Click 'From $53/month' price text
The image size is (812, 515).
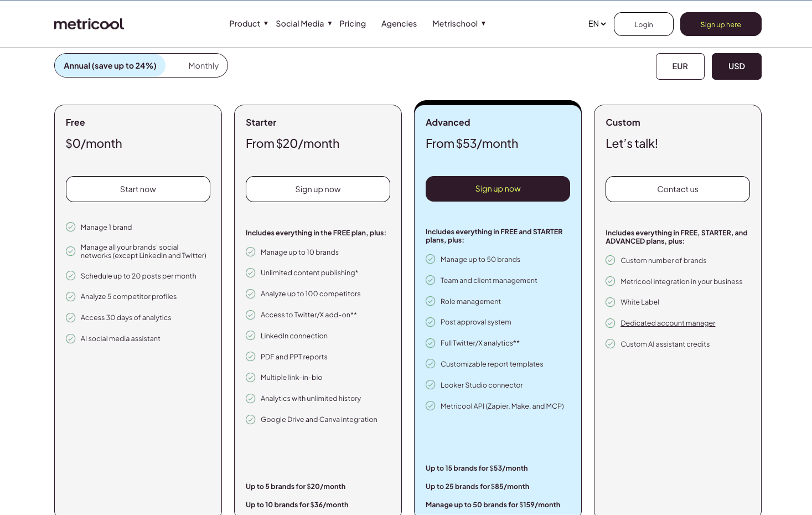[472, 143]
